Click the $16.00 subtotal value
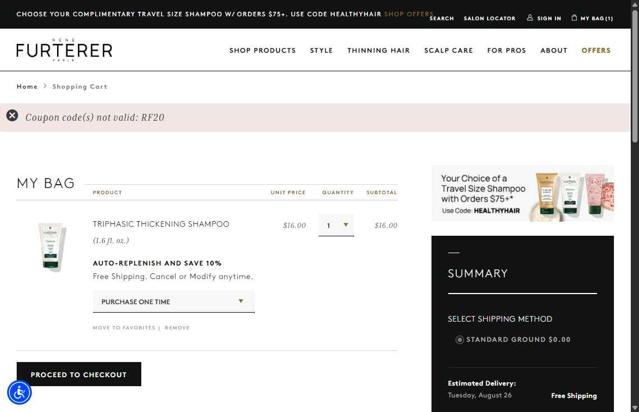 [x=386, y=225]
